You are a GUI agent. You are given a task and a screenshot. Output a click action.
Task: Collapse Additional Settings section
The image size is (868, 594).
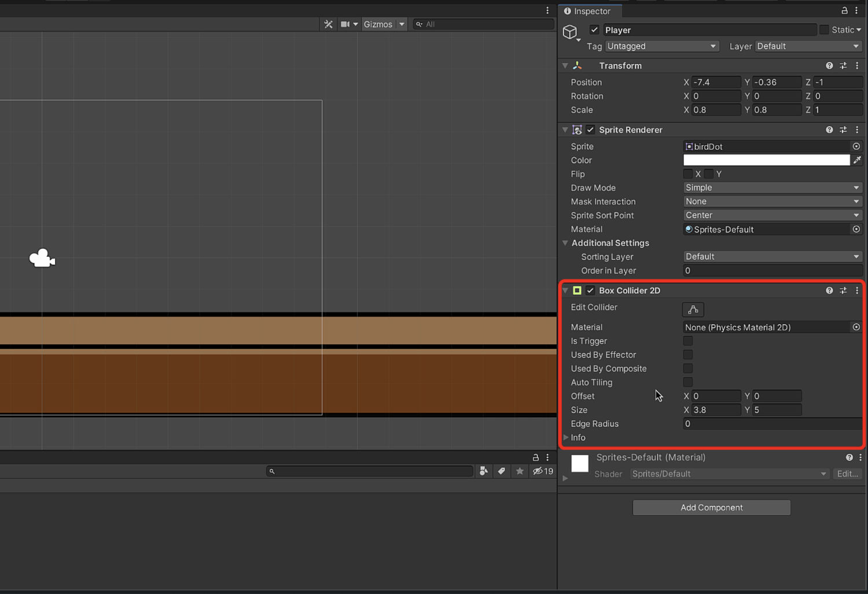tap(565, 243)
